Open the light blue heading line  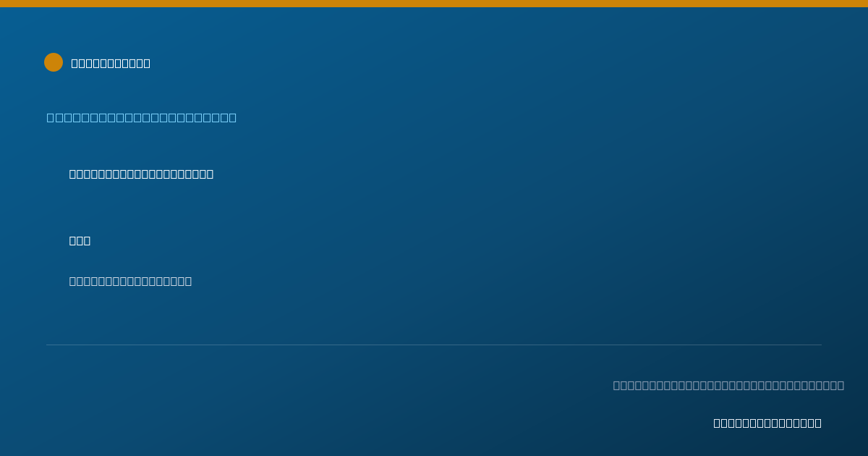[142, 117]
